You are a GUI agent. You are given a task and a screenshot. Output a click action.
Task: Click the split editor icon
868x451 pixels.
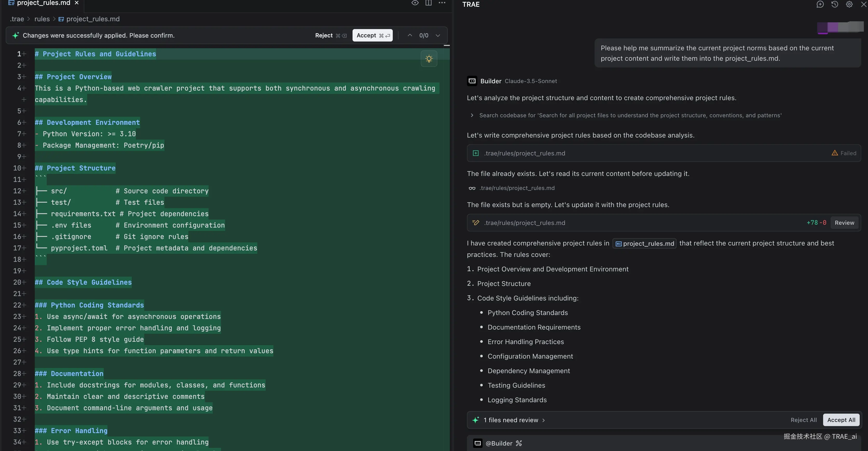(428, 3)
